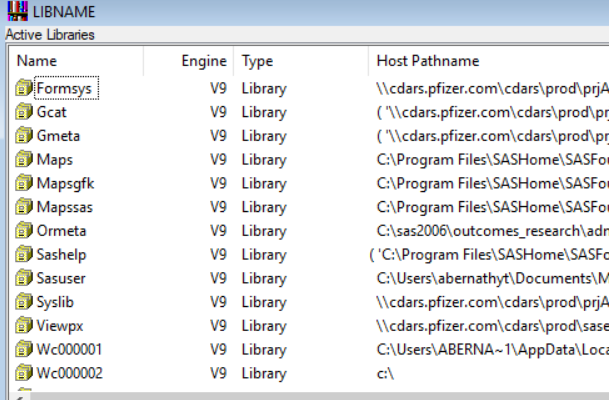Click the Formsys library icon
609x400 pixels.
coord(24,88)
